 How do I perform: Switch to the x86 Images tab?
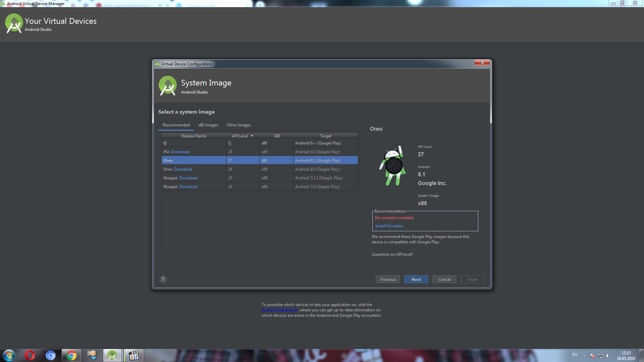point(208,125)
